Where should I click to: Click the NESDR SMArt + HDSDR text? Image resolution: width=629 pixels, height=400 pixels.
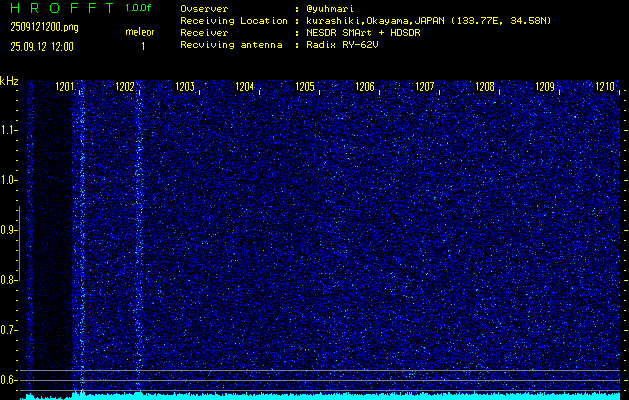coord(363,32)
